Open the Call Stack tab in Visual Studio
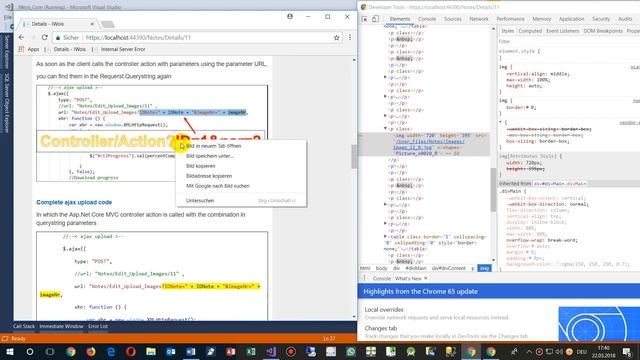 point(24,327)
